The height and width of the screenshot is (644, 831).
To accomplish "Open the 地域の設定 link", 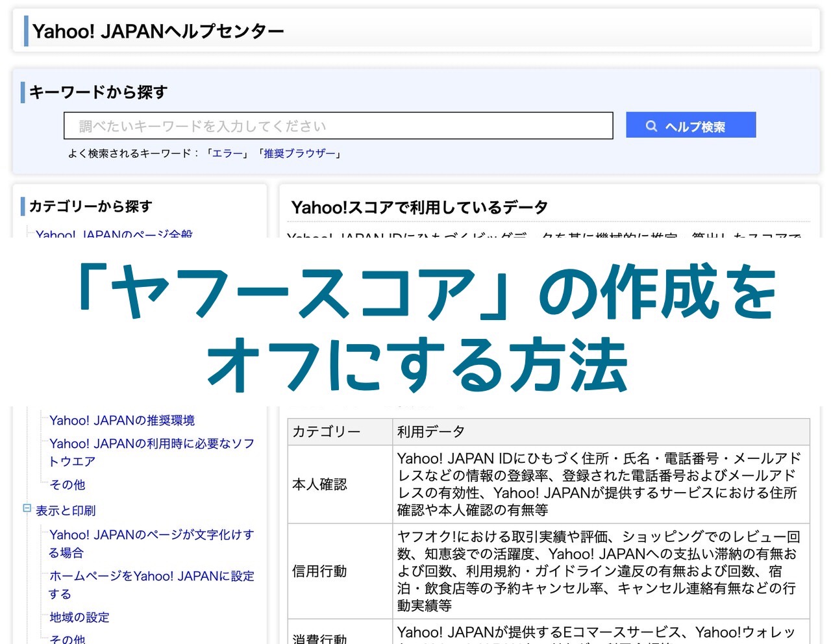I will 80,617.
